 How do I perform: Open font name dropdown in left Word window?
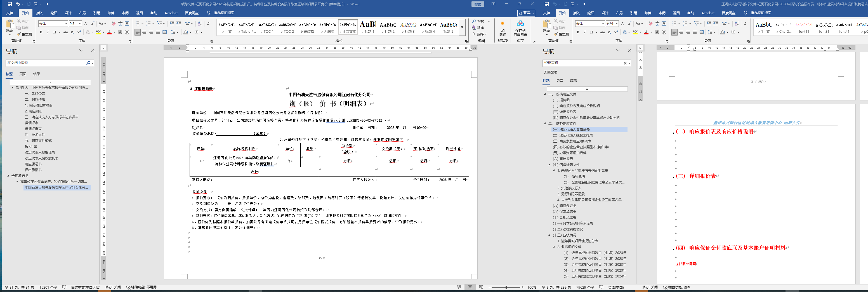click(x=66, y=23)
